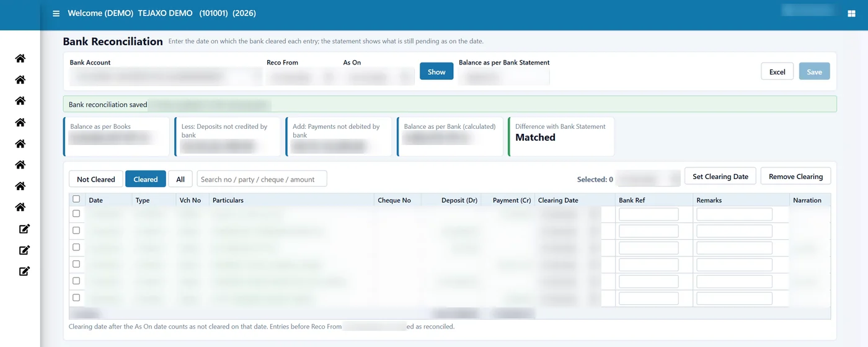The width and height of the screenshot is (868, 347).
Task: Click Bank Ref input in first row
Action: click(649, 214)
